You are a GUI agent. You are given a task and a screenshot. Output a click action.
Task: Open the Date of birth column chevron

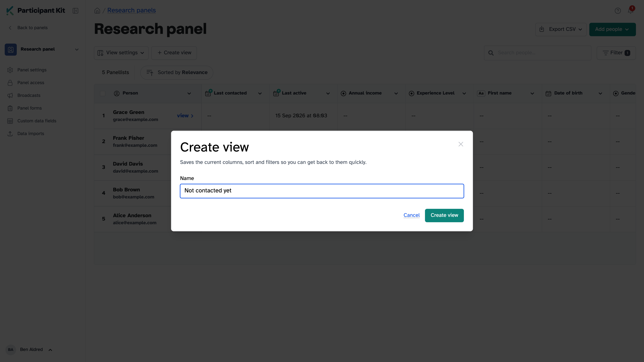pyautogui.click(x=600, y=94)
